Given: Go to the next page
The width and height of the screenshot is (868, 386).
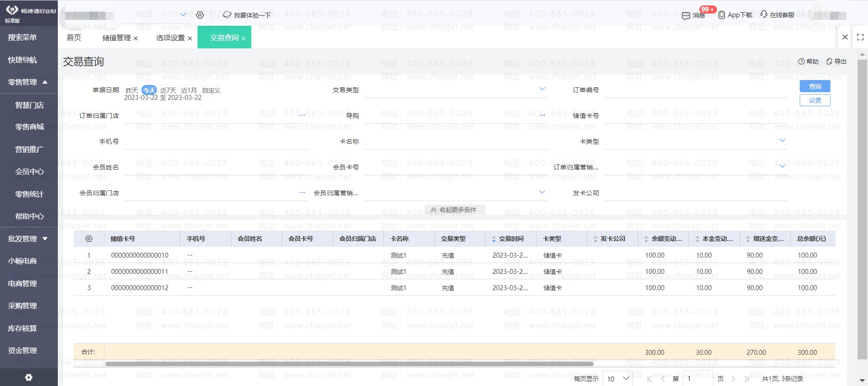Looking at the screenshot, I should tap(733, 379).
